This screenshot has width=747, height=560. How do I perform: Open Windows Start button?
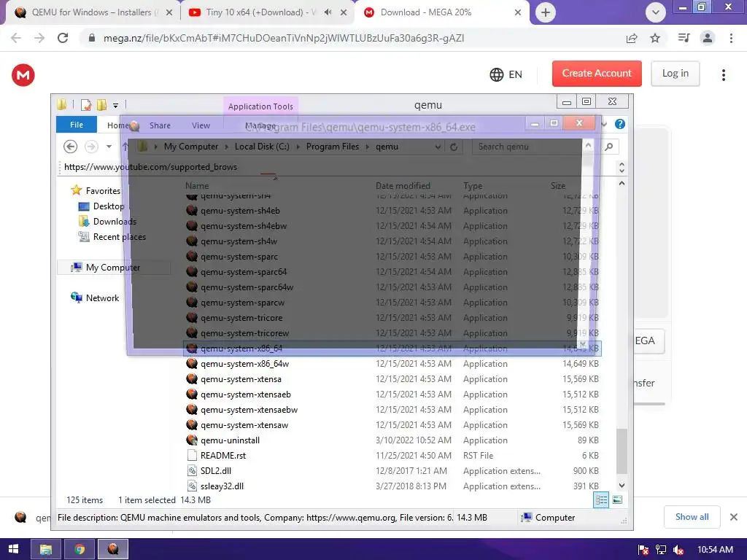13,549
